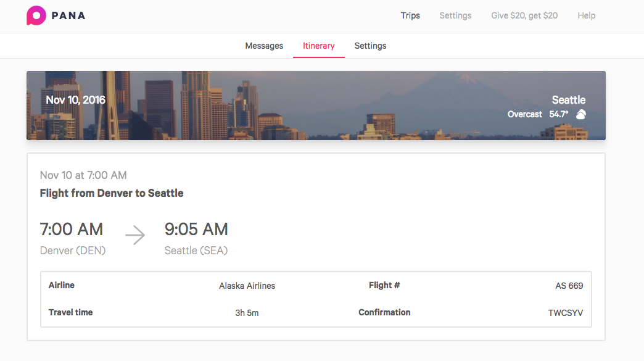Switch to the trip Settings tab
644x361 pixels.
[x=371, y=46]
